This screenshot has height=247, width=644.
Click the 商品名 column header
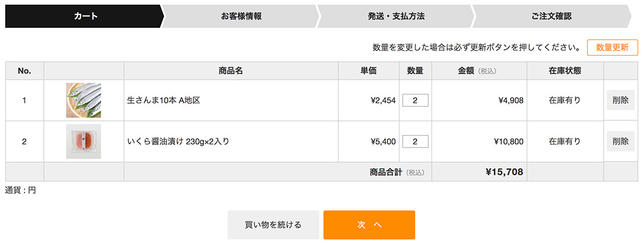click(231, 71)
